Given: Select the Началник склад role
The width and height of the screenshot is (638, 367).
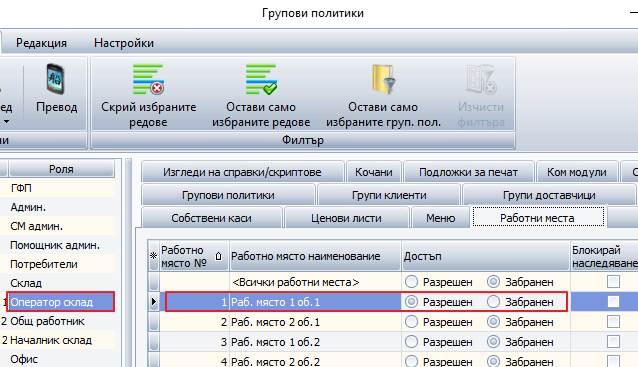Looking at the screenshot, I should 61,340.
